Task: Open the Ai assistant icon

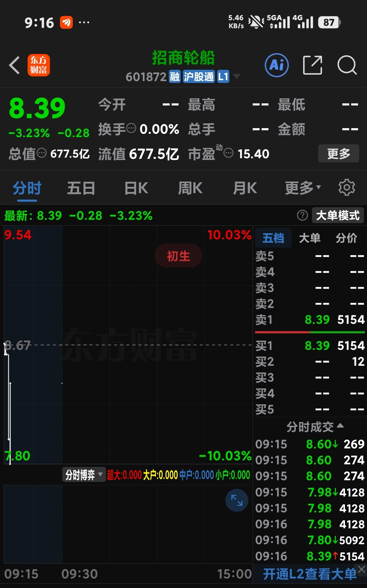Action: pos(277,65)
